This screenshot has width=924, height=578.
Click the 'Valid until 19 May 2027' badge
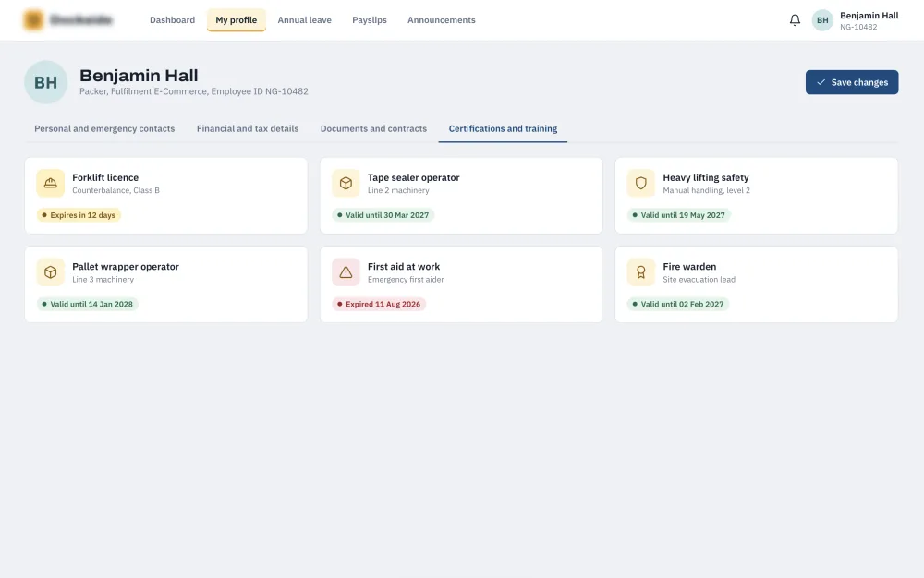(x=679, y=215)
